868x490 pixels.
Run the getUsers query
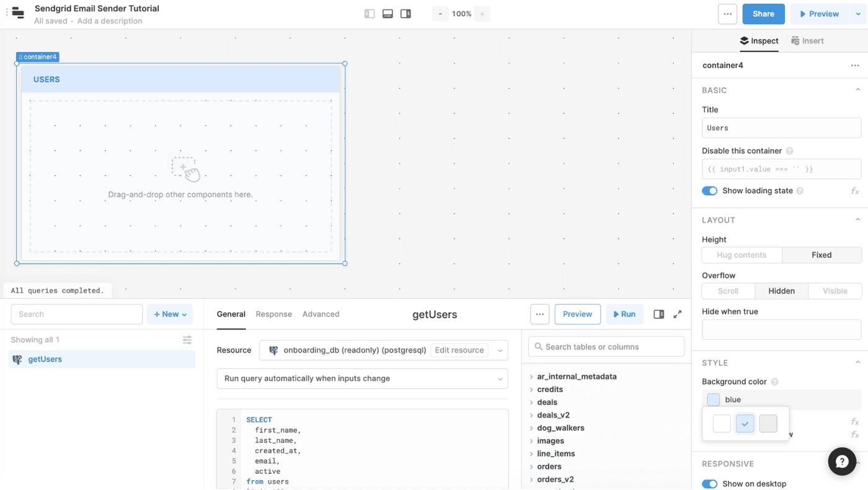click(624, 314)
